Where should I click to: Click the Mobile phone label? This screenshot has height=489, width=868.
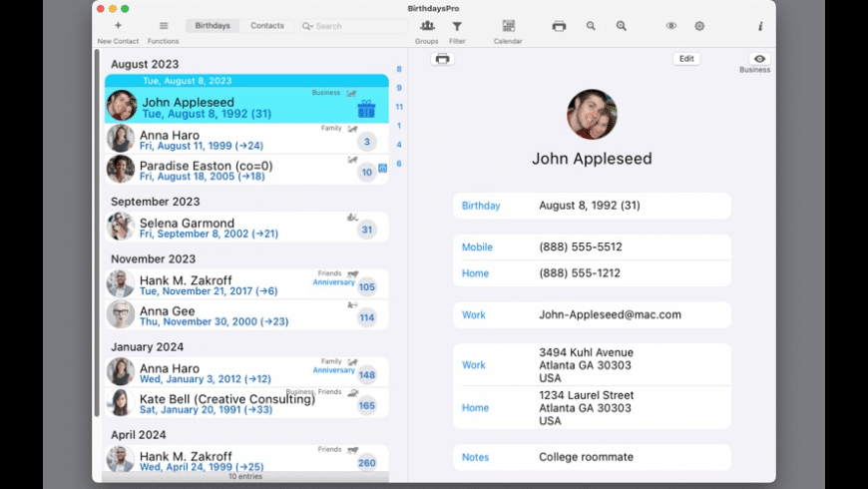pos(477,246)
